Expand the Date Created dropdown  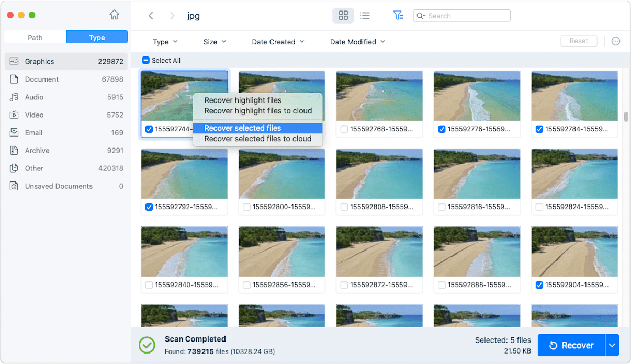coord(278,41)
